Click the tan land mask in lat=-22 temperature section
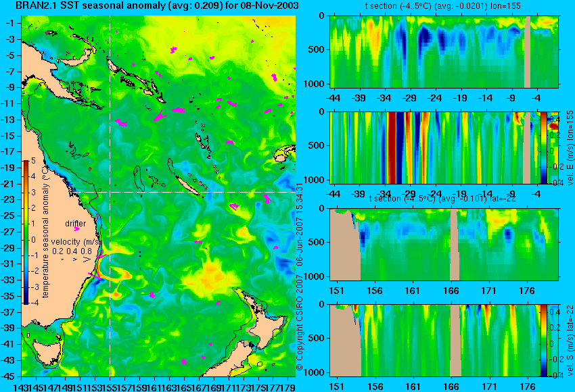Image resolution: width=575 pixels, height=392 pixels. (x=345, y=245)
